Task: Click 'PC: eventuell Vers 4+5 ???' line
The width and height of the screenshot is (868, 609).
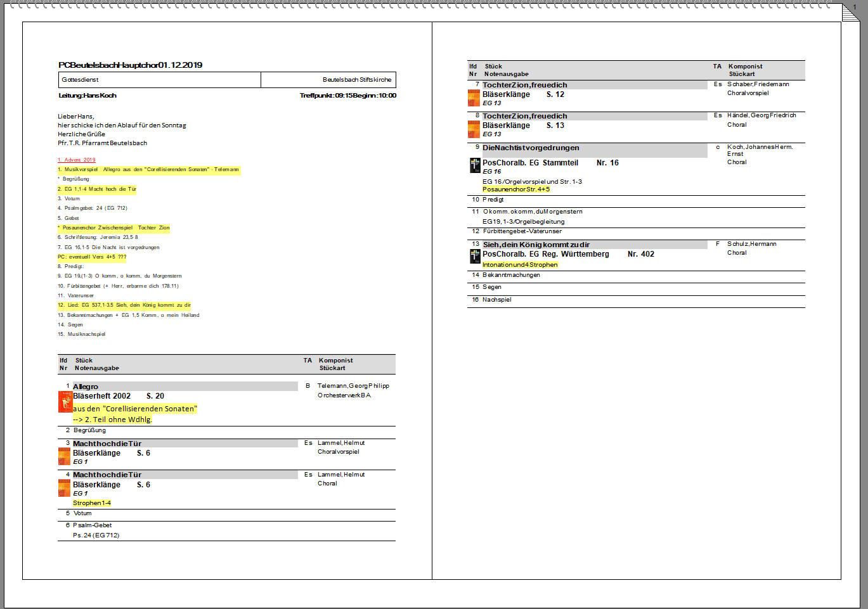Action: point(92,257)
